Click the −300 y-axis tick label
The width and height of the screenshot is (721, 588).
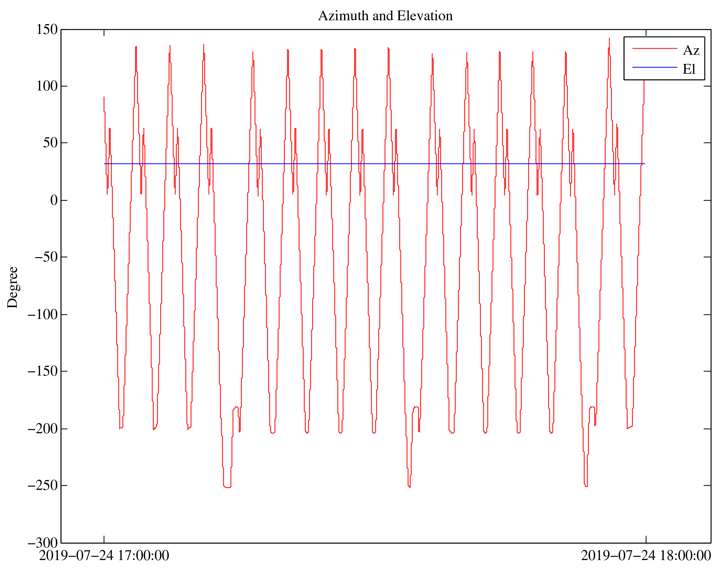(x=42, y=543)
